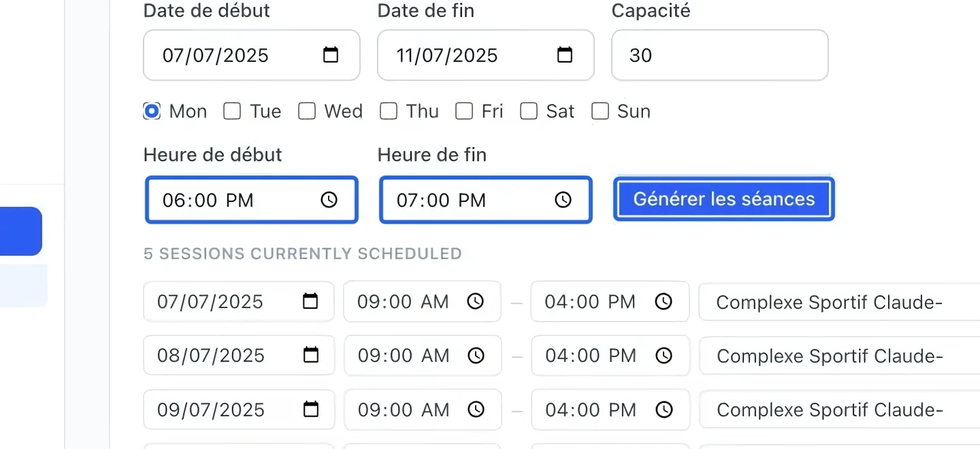The width and height of the screenshot is (980, 449).
Task: Click the Capacité label
Action: pos(651,11)
